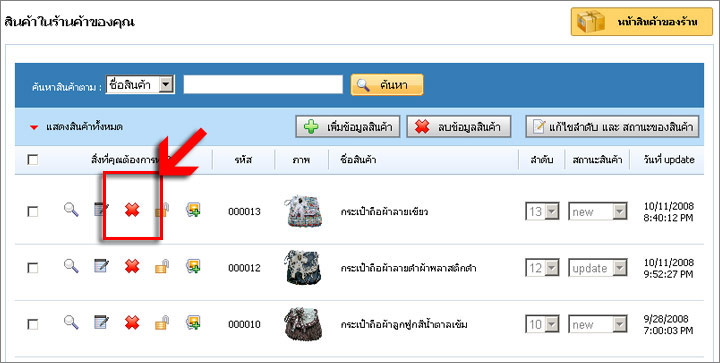Click update date 10/11/2008 9:52:27 PM
Image resolution: width=720 pixels, height=363 pixels.
point(669,268)
